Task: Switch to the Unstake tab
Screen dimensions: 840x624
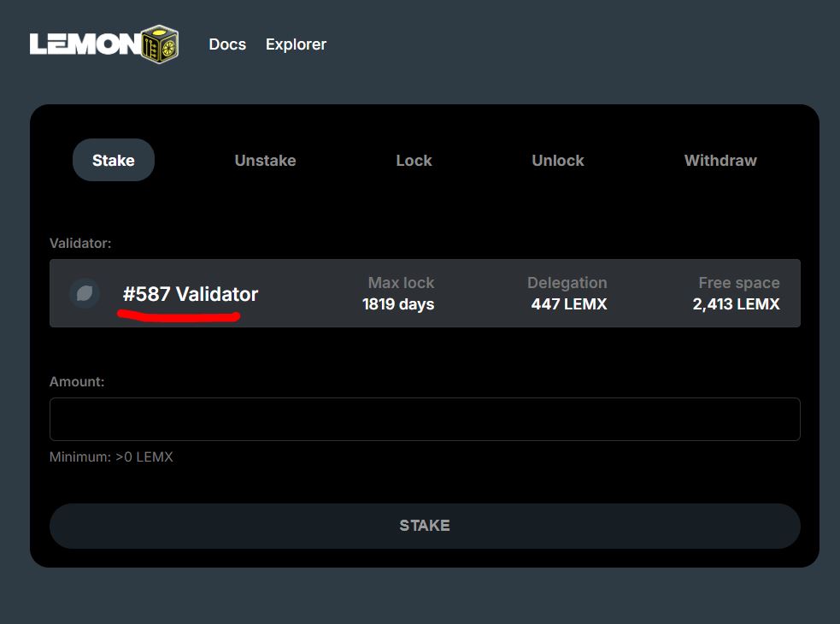Action: click(265, 161)
